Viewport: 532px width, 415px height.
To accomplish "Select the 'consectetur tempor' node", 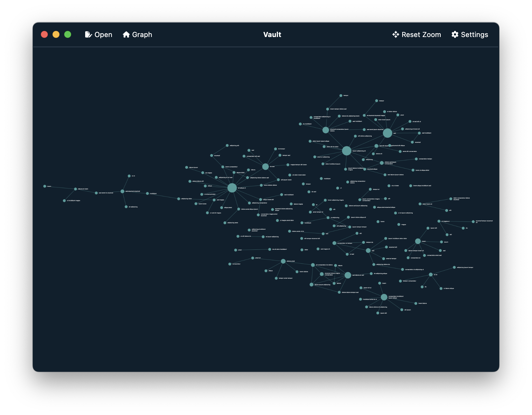I will (416, 159).
